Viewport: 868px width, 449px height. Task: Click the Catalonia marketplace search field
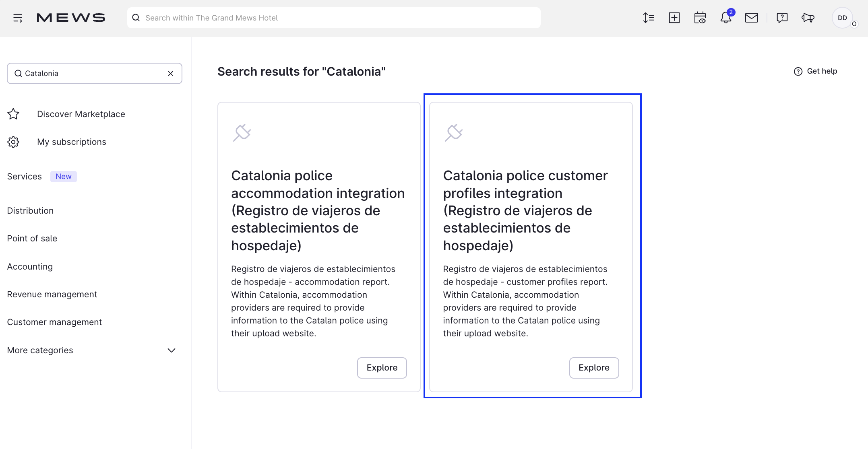95,73
